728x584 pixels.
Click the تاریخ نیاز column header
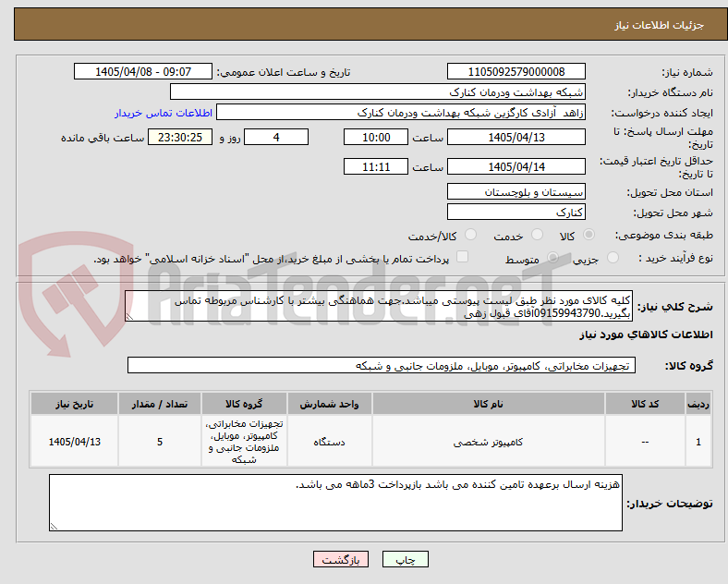[x=74, y=404]
